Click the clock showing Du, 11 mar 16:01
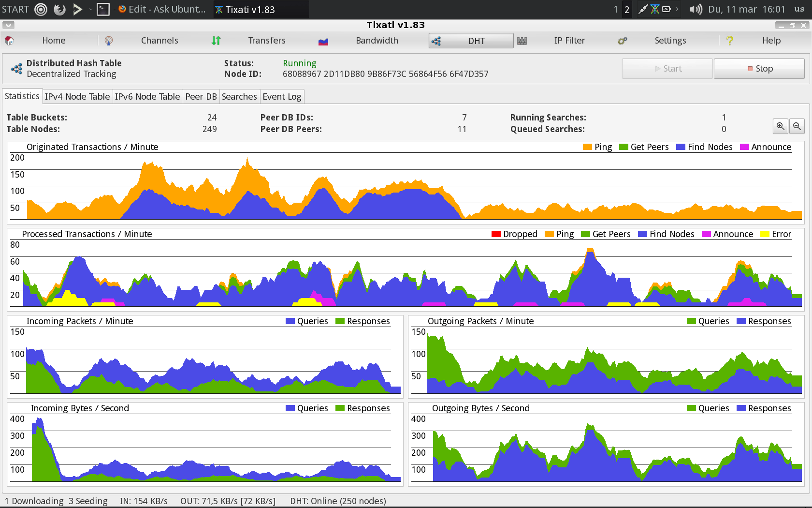This screenshot has height=508, width=812. pos(746,9)
